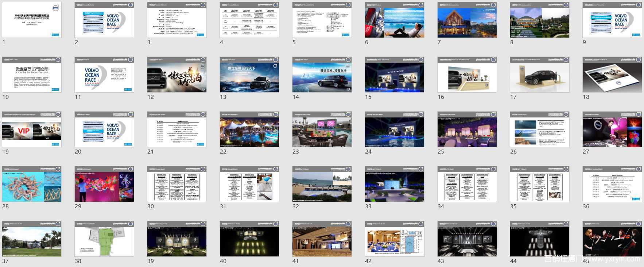Select slide 21 schedule rundown thumbnail

pyautogui.click(x=177, y=129)
